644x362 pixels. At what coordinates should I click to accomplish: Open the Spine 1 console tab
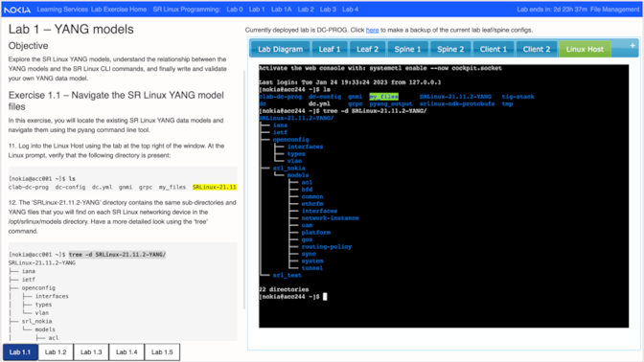(x=407, y=49)
